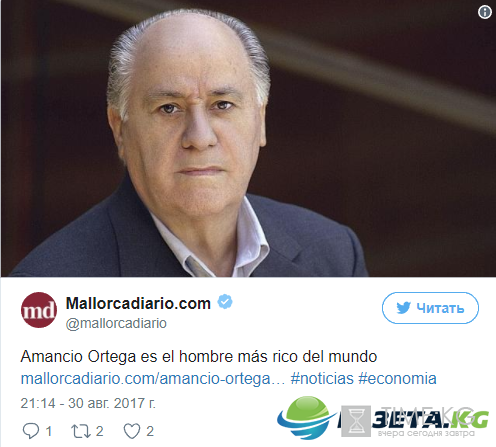
Task: Open the tweet timestamp 21:14 - 30 авг. 2017
Action: click(x=88, y=403)
